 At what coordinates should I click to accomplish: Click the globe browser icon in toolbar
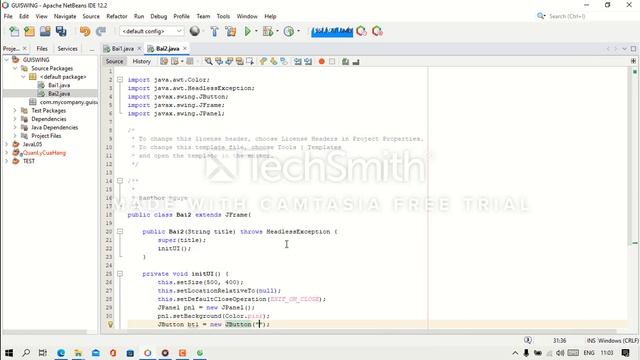[195, 31]
